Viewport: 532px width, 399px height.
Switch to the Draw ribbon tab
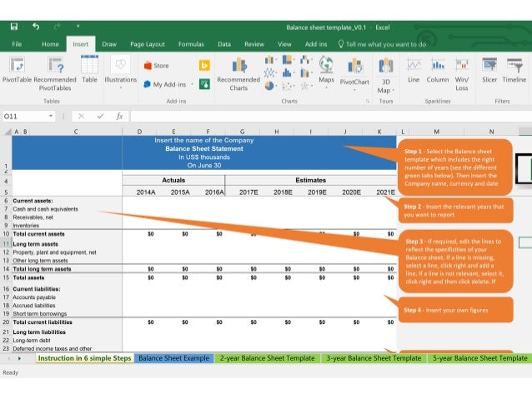(109, 44)
